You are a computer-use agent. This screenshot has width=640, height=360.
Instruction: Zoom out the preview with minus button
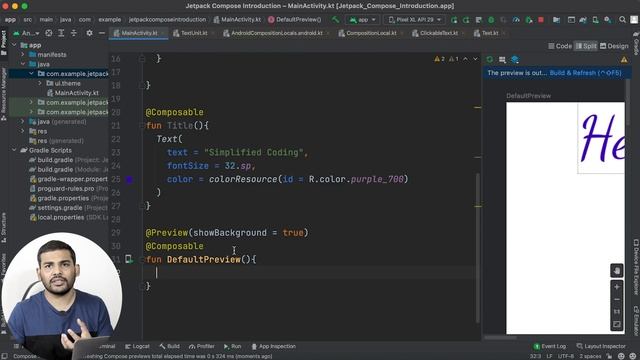click(x=617, y=299)
